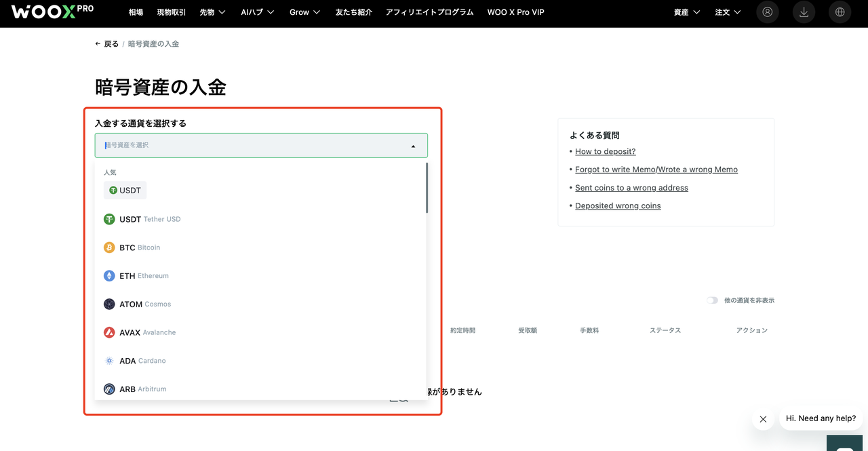Select ADA Cardano from the list
Viewport: 868px width, 451px height.
click(x=260, y=361)
